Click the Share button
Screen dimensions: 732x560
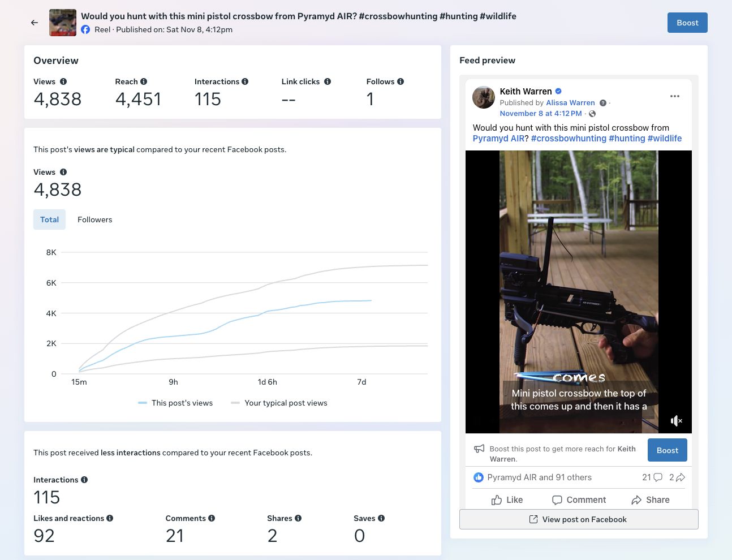(651, 500)
